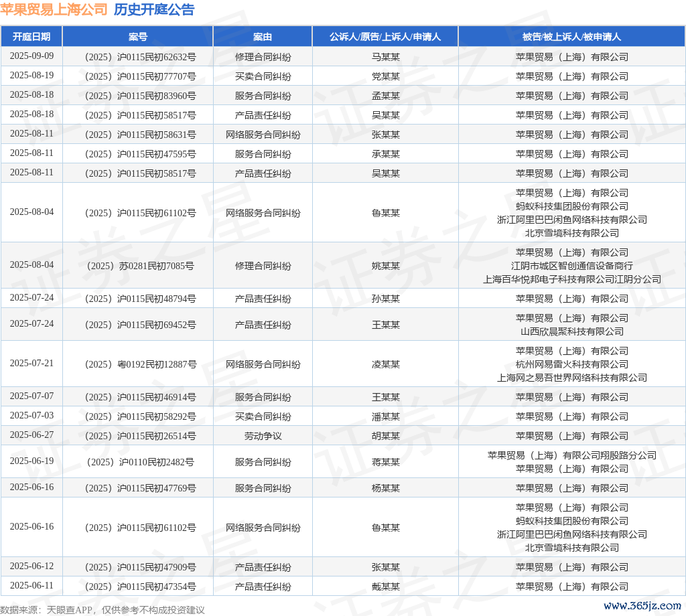Click defendant 杭州网易雷火科技有限公司
Image resolution: width=686 pixels, height=616 pixels.
[x=571, y=364]
